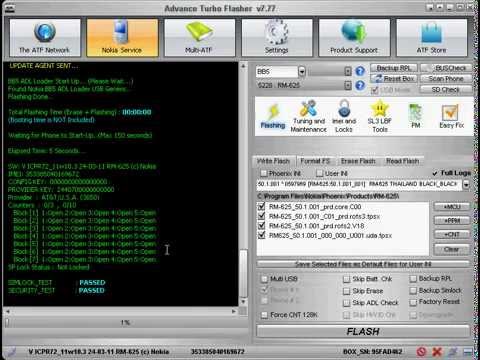Toggle Full Logs checkbox

coord(435,173)
